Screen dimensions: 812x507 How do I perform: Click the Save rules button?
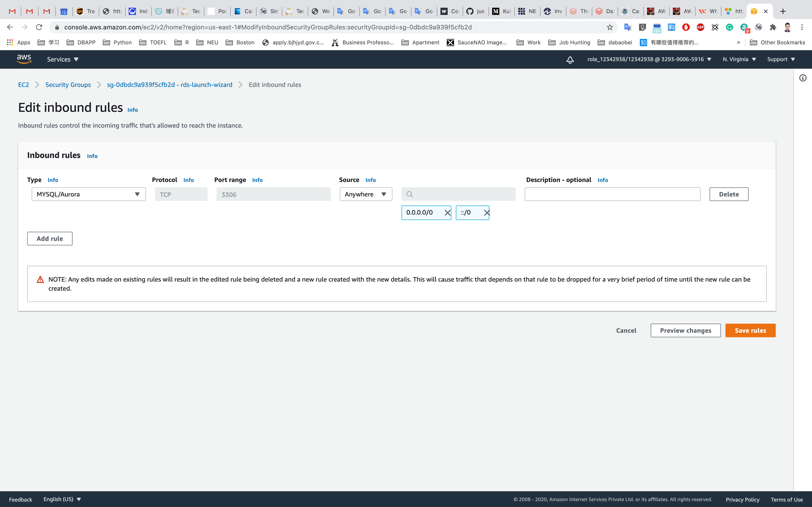coord(750,330)
